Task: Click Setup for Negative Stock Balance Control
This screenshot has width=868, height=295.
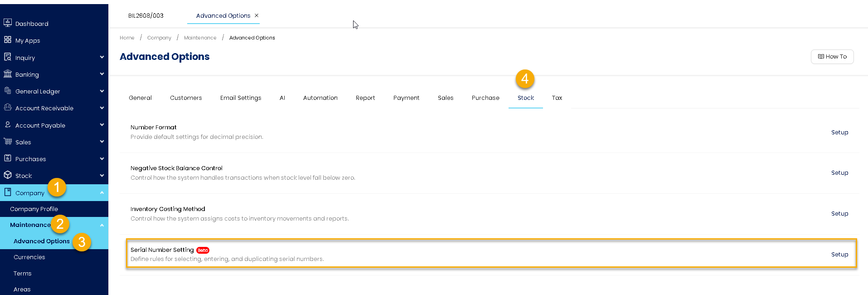Action: (839, 172)
